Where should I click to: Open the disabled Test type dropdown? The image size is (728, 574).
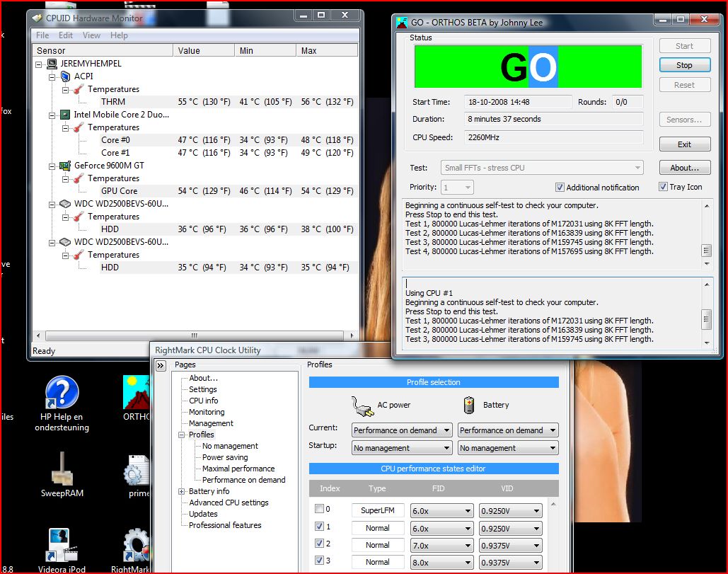pyautogui.click(x=542, y=168)
